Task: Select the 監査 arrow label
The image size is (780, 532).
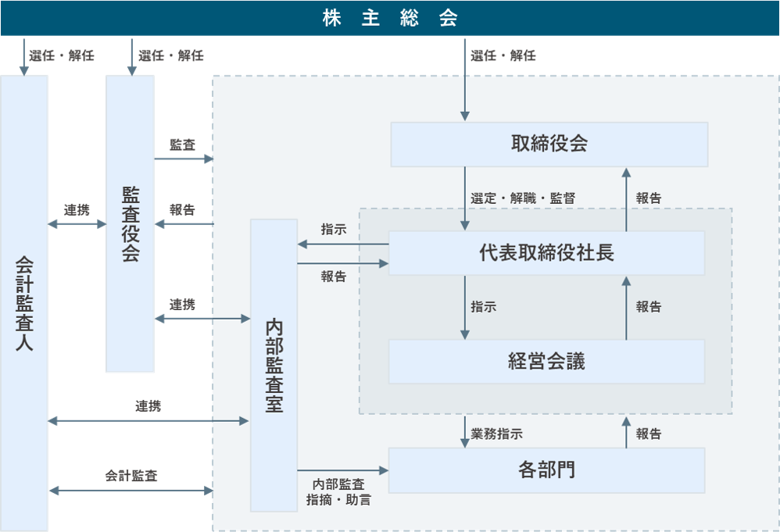Action: [x=184, y=143]
